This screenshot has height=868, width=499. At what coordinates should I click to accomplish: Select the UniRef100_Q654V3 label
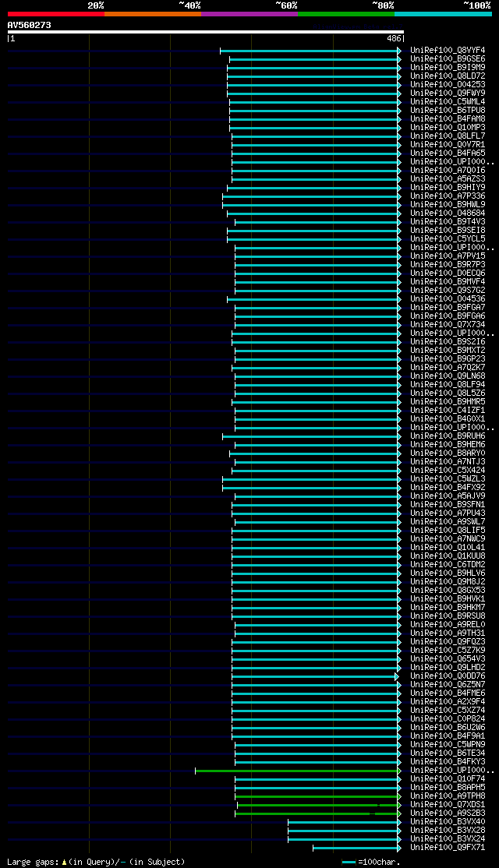pyautogui.click(x=448, y=659)
